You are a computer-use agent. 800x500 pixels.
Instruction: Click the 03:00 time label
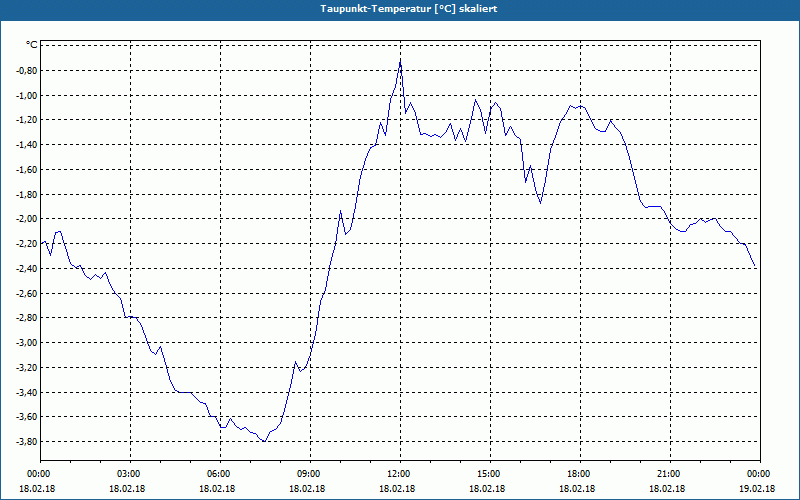point(130,474)
